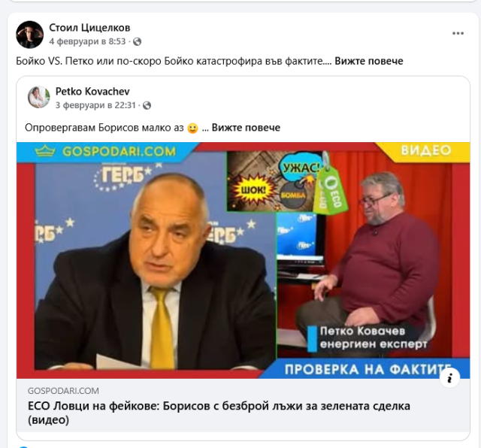Click the yellow ВИДЕО badge on thumbnail
Viewport: 481px width, 448px height.
click(x=426, y=150)
